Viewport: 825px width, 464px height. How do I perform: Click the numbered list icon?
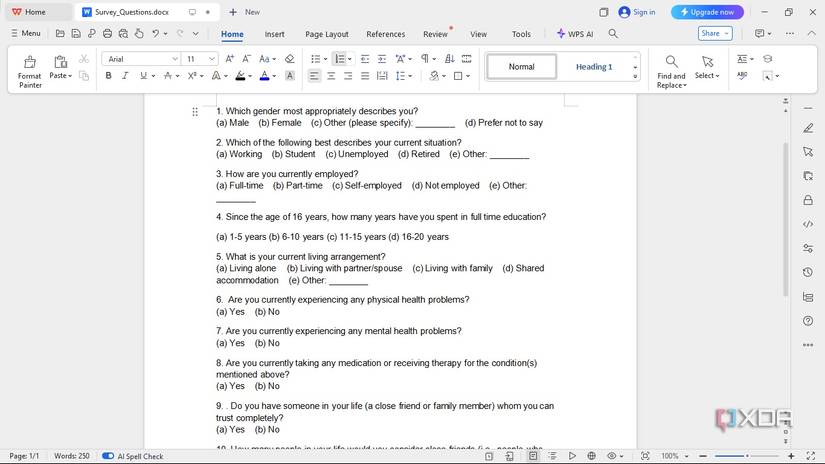[340, 59]
